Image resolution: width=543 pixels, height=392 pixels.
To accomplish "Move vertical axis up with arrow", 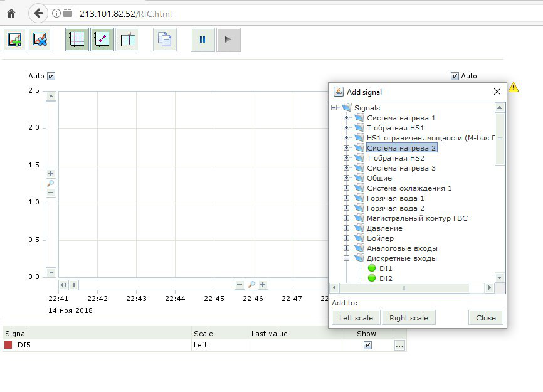I will 51,96.
